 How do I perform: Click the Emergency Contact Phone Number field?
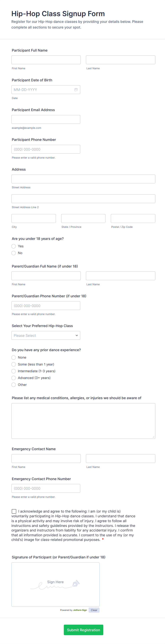(46, 488)
